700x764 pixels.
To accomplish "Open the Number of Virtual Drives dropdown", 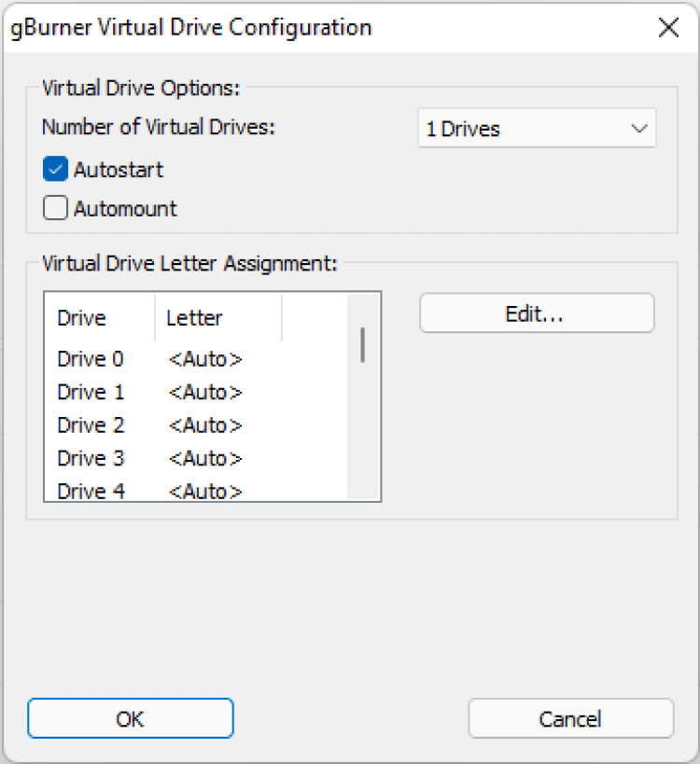I will pos(536,130).
